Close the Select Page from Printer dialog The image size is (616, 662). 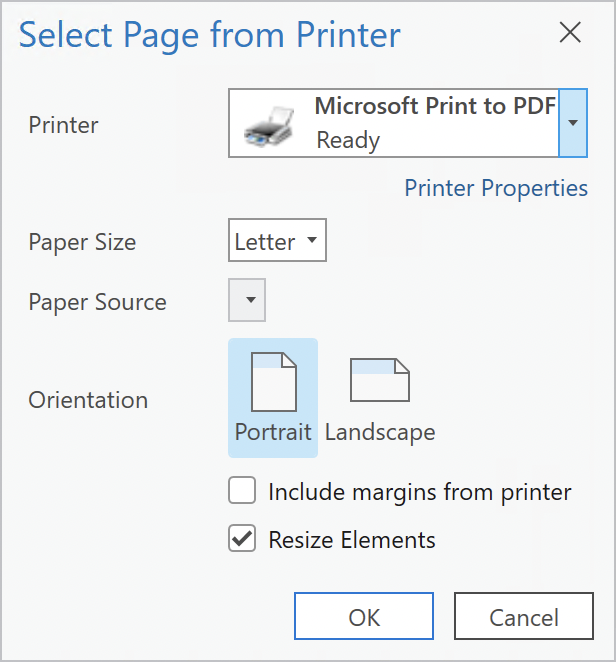click(570, 33)
